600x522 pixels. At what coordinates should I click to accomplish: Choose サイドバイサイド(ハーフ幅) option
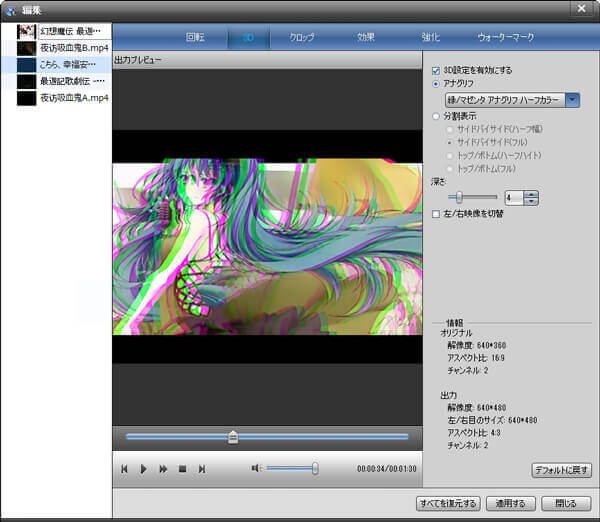pos(450,129)
